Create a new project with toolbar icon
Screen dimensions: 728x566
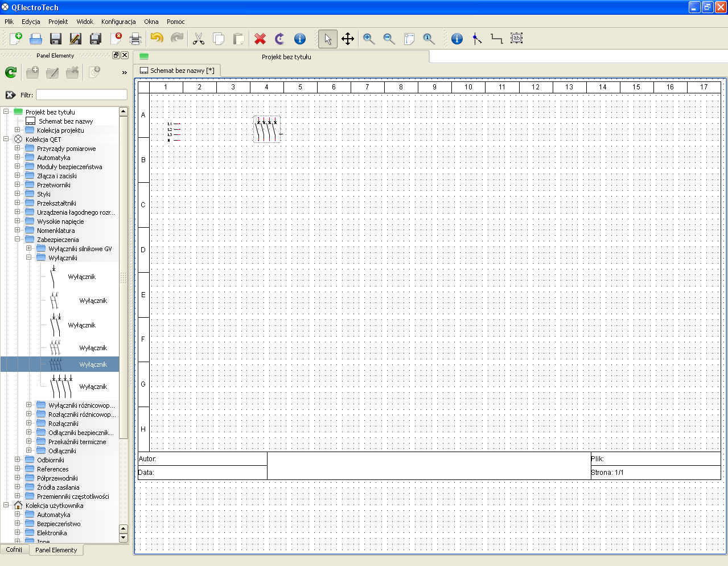[15, 39]
